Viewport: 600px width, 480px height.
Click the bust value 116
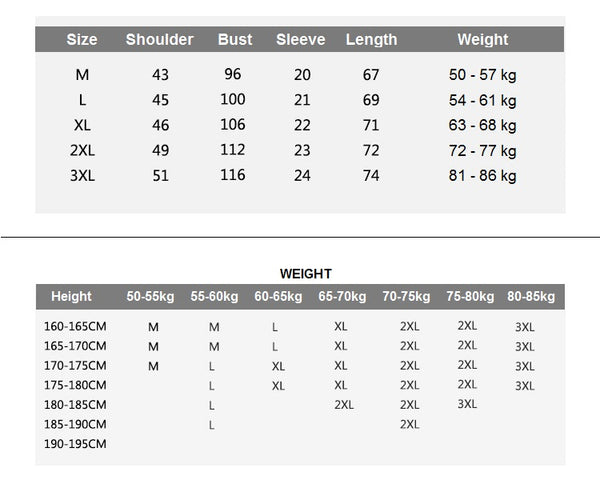coord(235,176)
